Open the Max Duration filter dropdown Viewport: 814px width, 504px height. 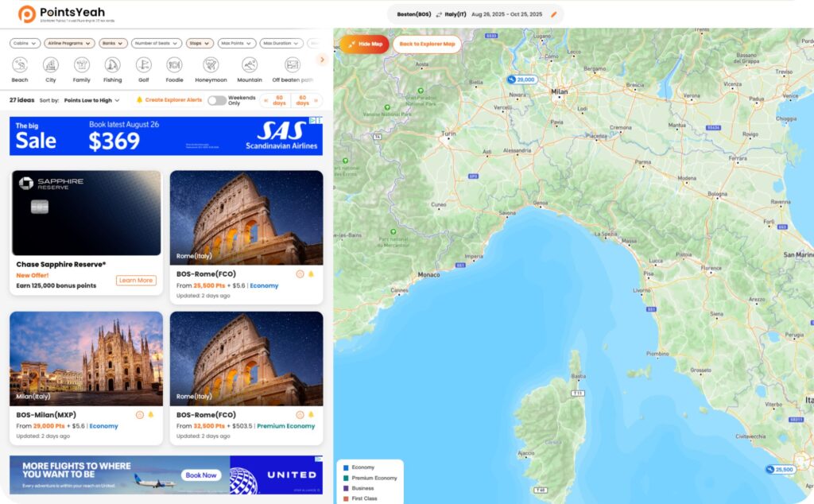point(281,44)
